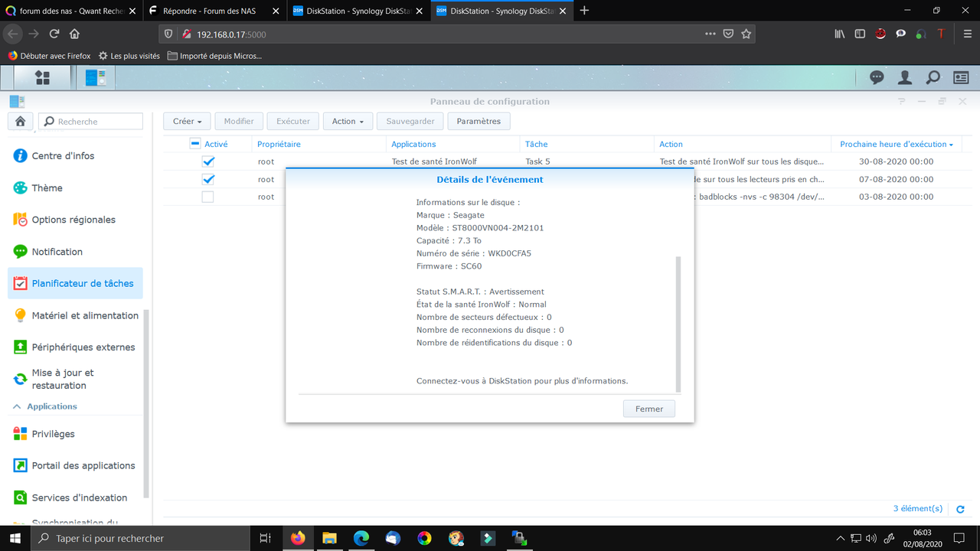The height and width of the screenshot is (551, 980).
Task: Switch to the forum ddes nas Qwant tab
Action: click(70, 11)
